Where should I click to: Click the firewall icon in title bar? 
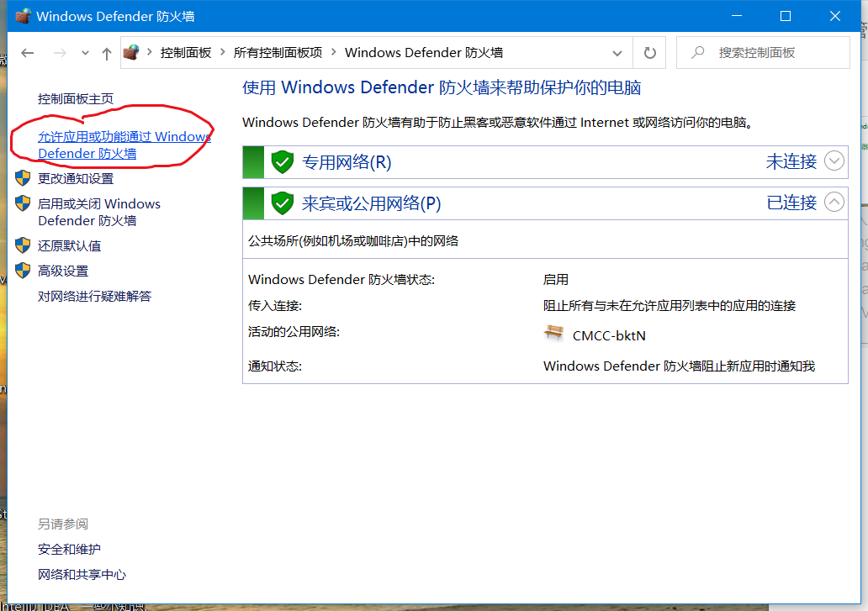tap(23, 16)
